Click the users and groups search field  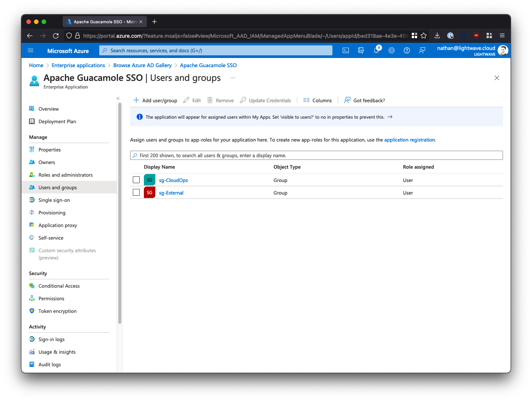316,155
